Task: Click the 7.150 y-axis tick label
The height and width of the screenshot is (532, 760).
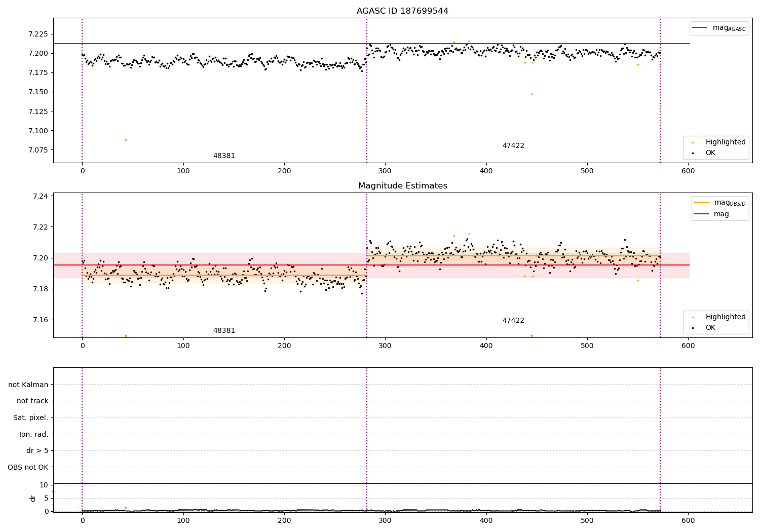Action: 38,92
